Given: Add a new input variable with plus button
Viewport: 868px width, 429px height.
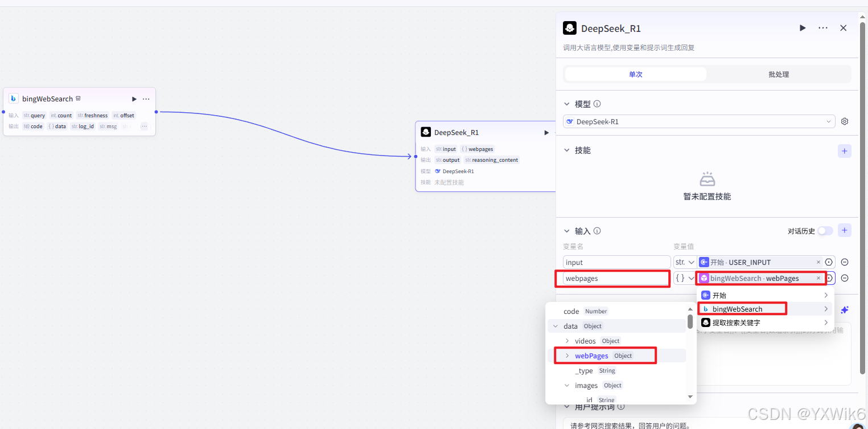Looking at the screenshot, I should pos(845,231).
